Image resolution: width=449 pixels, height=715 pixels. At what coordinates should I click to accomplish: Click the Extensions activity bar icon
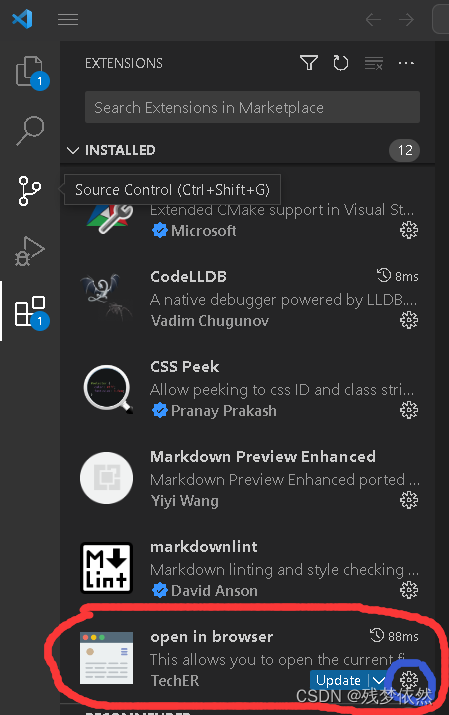(x=30, y=311)
